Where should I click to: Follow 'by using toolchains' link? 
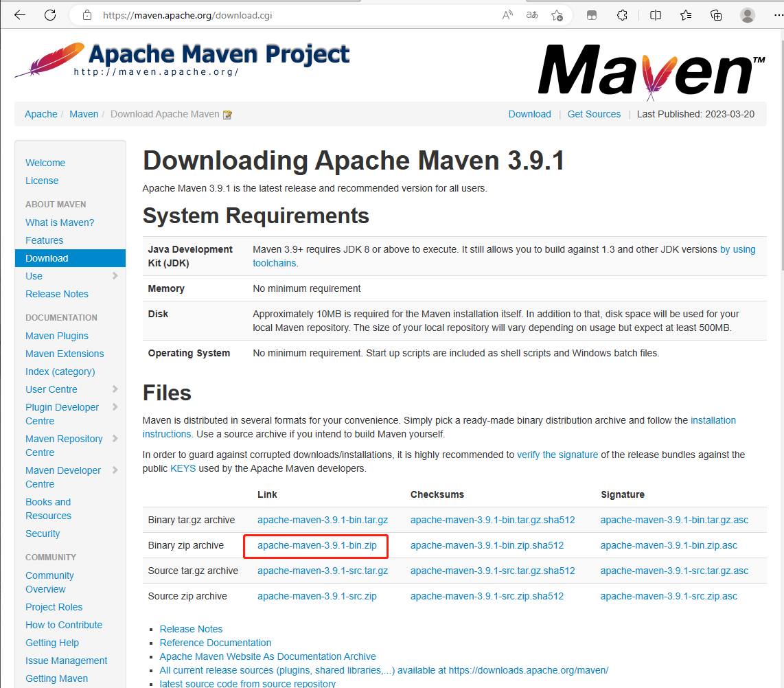tap(737, 249)
